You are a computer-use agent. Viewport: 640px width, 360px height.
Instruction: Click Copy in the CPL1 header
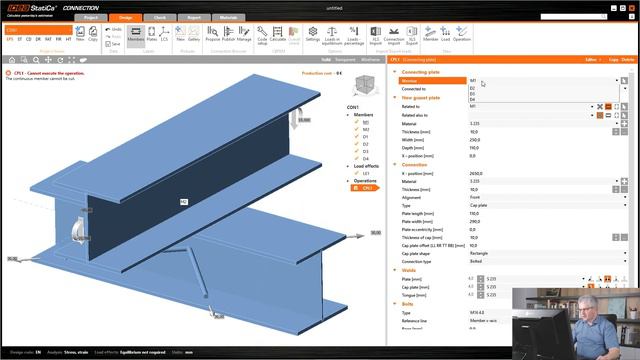click(x=613, y=60)
